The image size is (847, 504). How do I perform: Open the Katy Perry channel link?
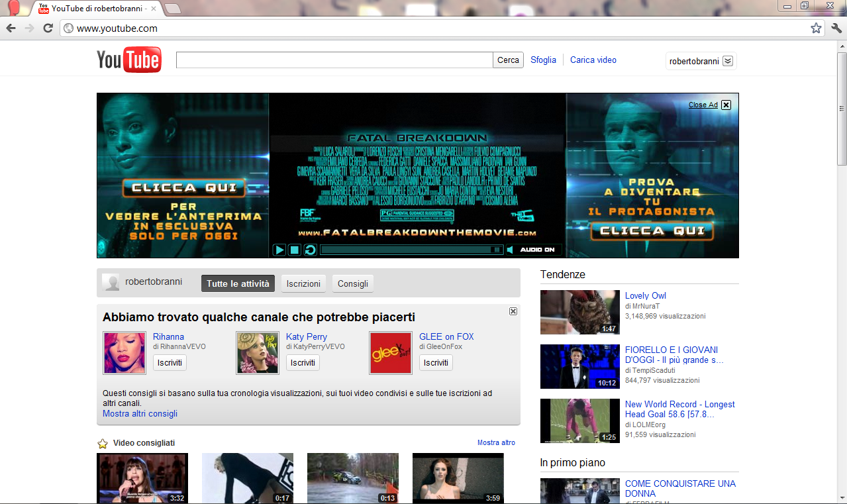[307, 336]
